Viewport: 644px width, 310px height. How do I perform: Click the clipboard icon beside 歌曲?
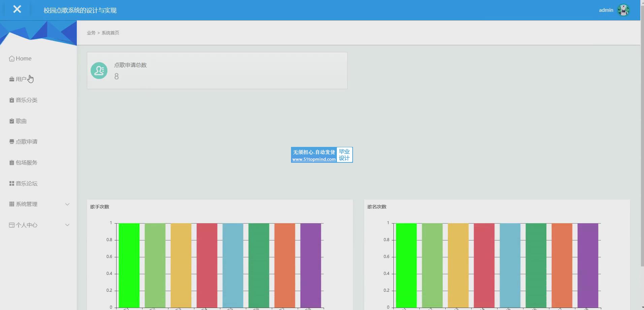click(12, 121)
